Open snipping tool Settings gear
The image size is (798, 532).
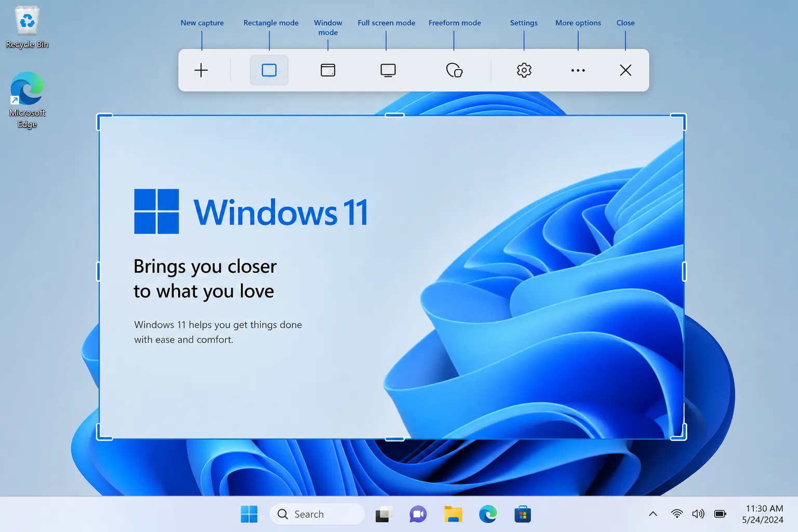(524, 70)
